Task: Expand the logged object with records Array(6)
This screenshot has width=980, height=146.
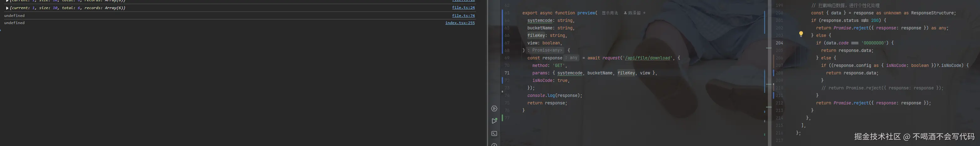Action: click(7, 8)
